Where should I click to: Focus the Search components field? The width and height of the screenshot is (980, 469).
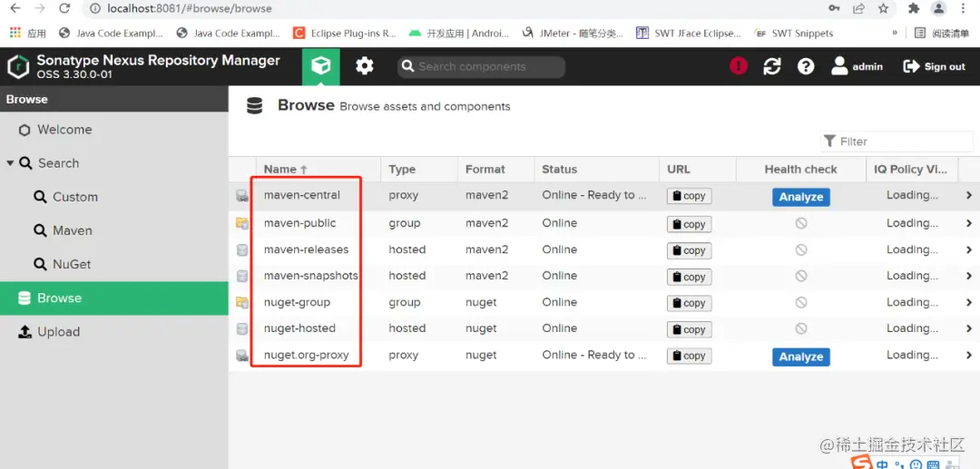click(x=481, y=67)
